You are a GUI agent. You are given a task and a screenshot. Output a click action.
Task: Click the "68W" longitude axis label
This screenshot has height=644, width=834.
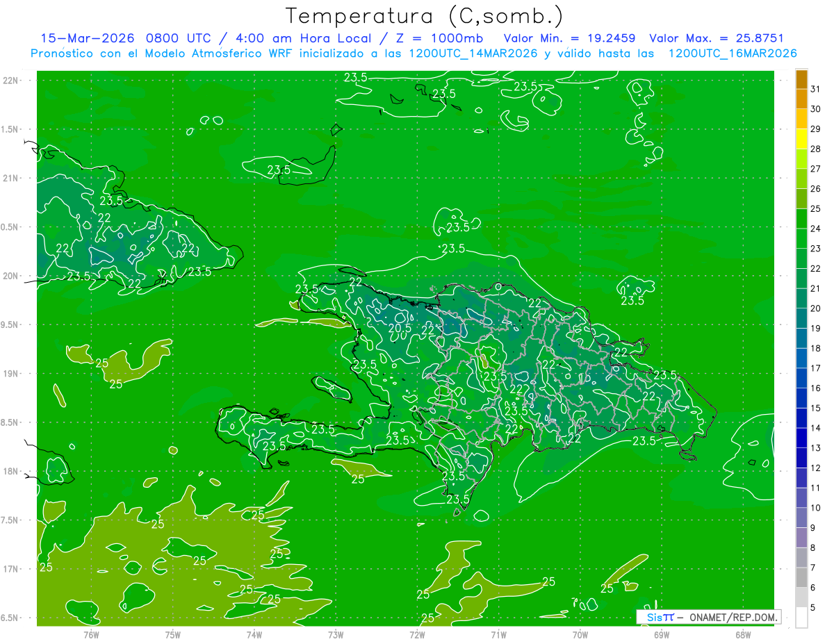coord(742,634)
